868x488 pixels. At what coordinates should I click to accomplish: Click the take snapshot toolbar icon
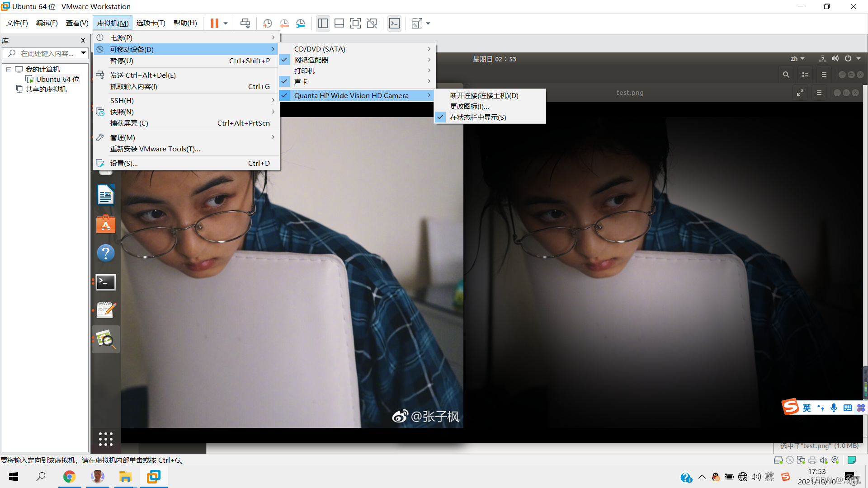coord(268,23)
